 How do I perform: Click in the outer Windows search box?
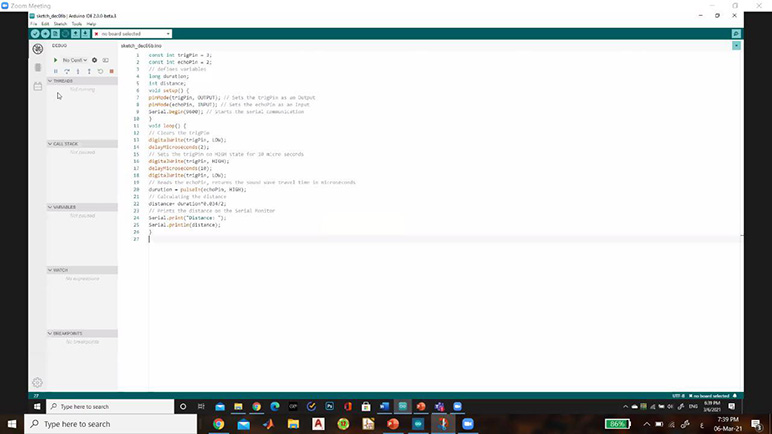click(x=110, y=424)
